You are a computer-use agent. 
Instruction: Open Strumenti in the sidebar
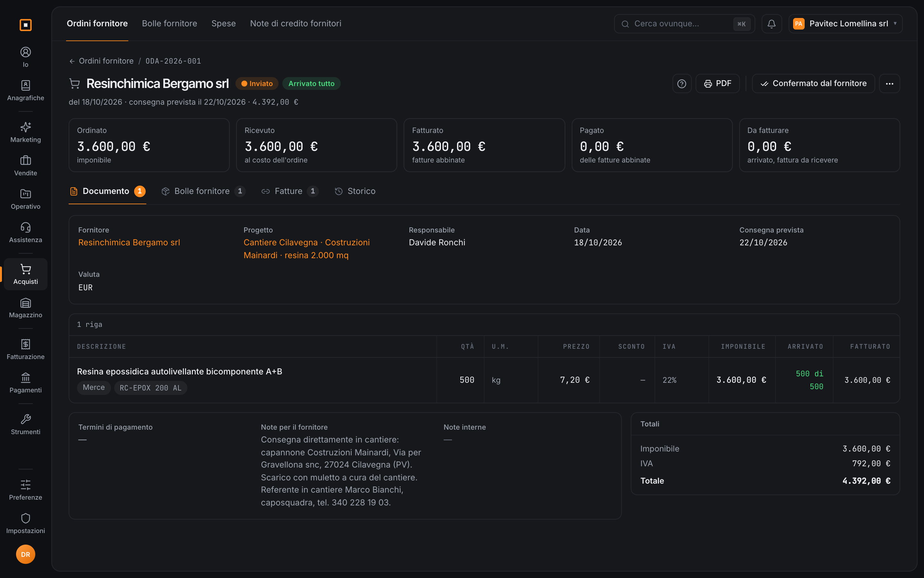point(26,424)
